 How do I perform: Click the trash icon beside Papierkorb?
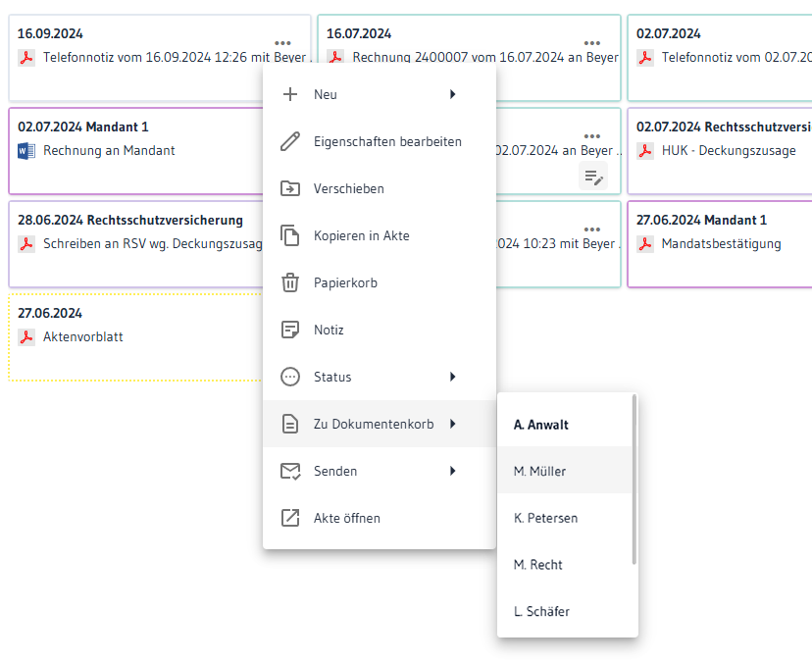289,282
